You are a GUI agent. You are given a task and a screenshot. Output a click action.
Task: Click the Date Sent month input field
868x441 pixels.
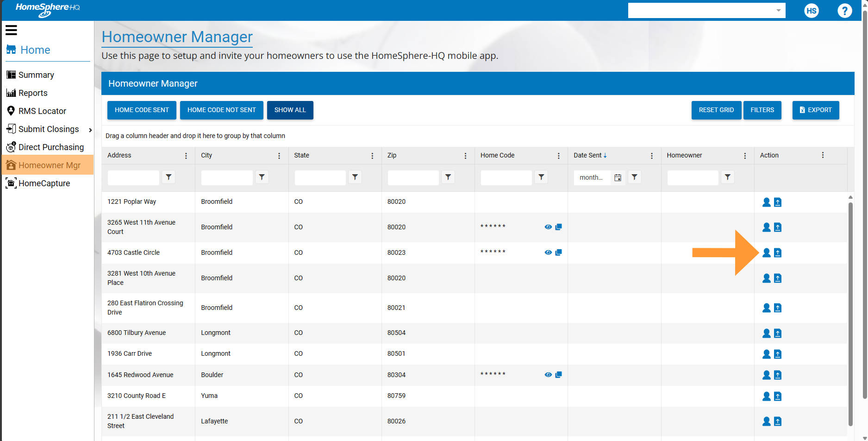[593, 177]
